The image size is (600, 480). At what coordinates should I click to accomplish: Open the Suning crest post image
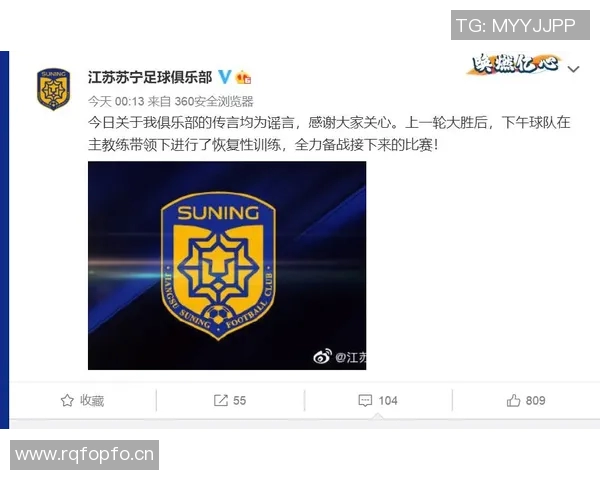(227, 265)
